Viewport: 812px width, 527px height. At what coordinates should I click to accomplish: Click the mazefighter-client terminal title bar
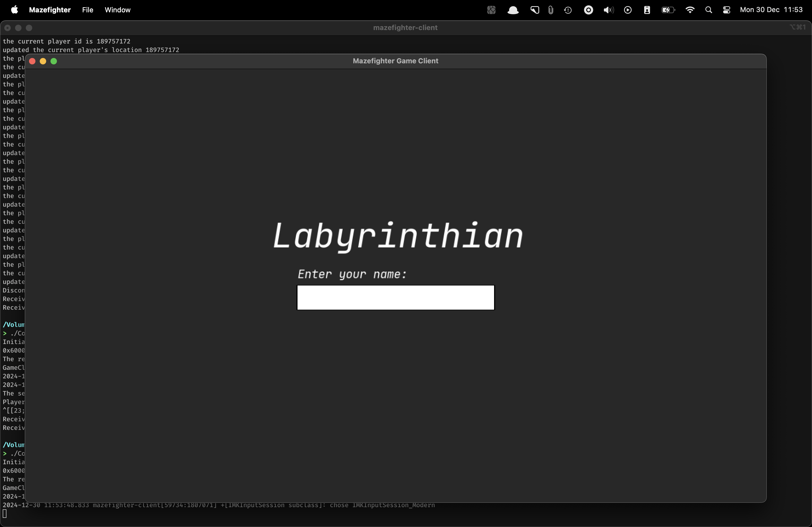click(x=405, y=28)
